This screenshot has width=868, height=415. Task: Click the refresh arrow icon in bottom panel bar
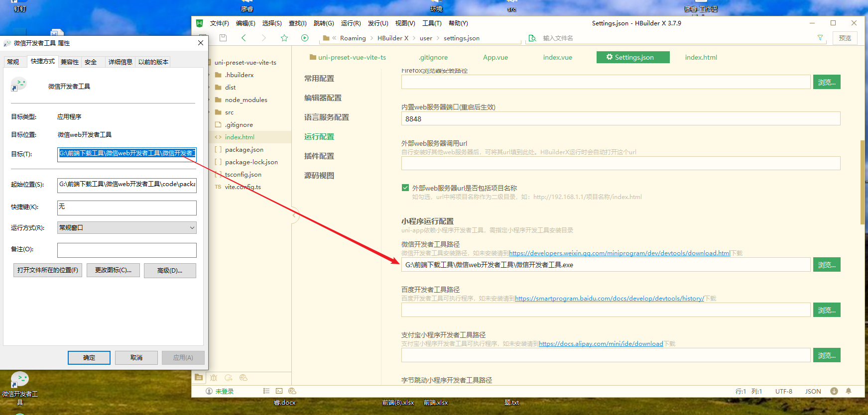tap(229, 378)
